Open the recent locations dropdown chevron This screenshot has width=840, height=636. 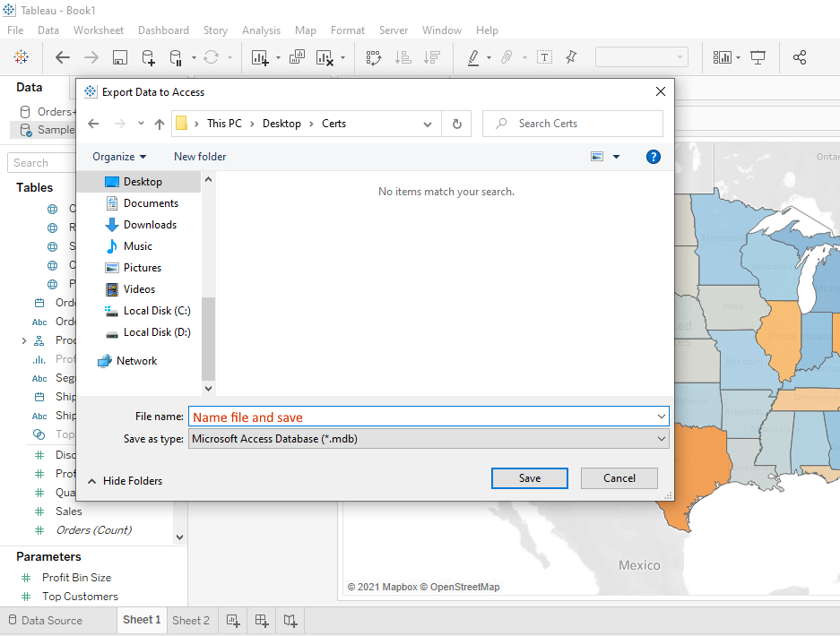pos(141,123)
